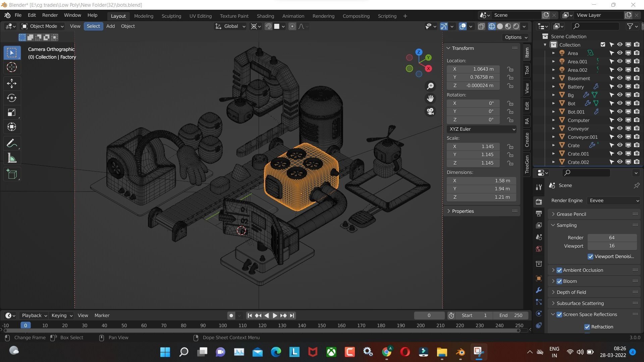The height and width of the screenshot is (362, 644).
Task: Hide the Computer object with eye icon
Action: (x=620, y=120)
